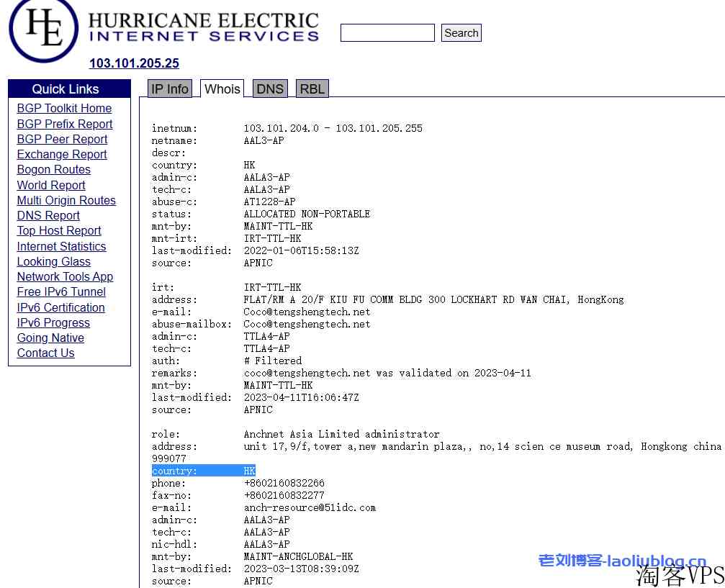Image resolution: width=725 pixels, height=588 pixels.
Task: Open Bogon Routes link
Action: point(53,170)
